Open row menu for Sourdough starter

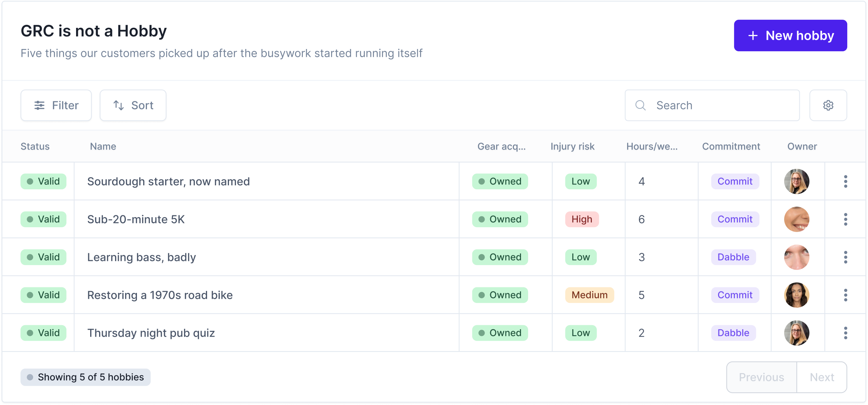point(845,182)
